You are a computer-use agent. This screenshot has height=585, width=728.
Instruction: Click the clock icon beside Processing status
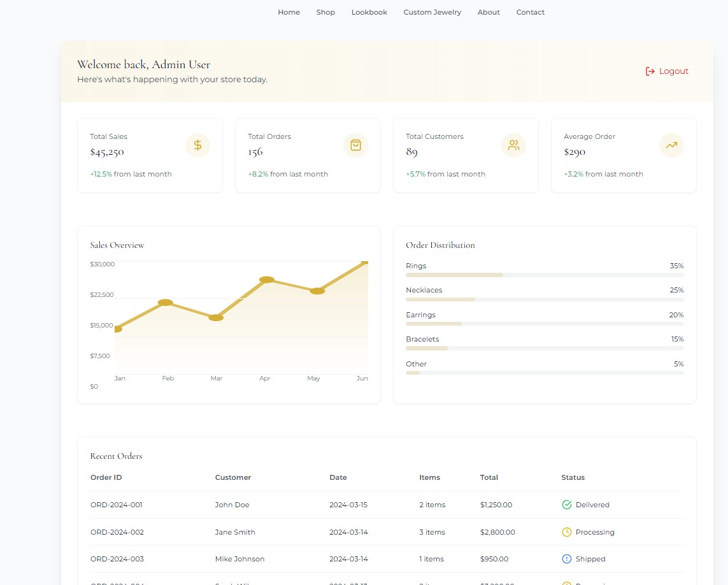pos(567,532)
